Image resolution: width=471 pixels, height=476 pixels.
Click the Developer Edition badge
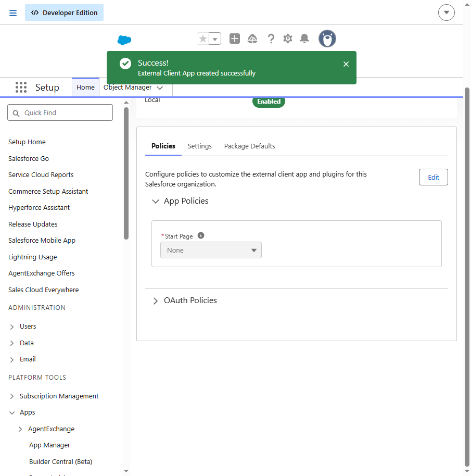[65, 12]
